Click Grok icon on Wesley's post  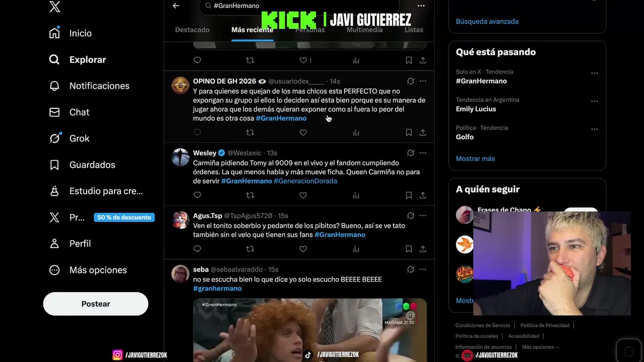[x=411, y=153]
